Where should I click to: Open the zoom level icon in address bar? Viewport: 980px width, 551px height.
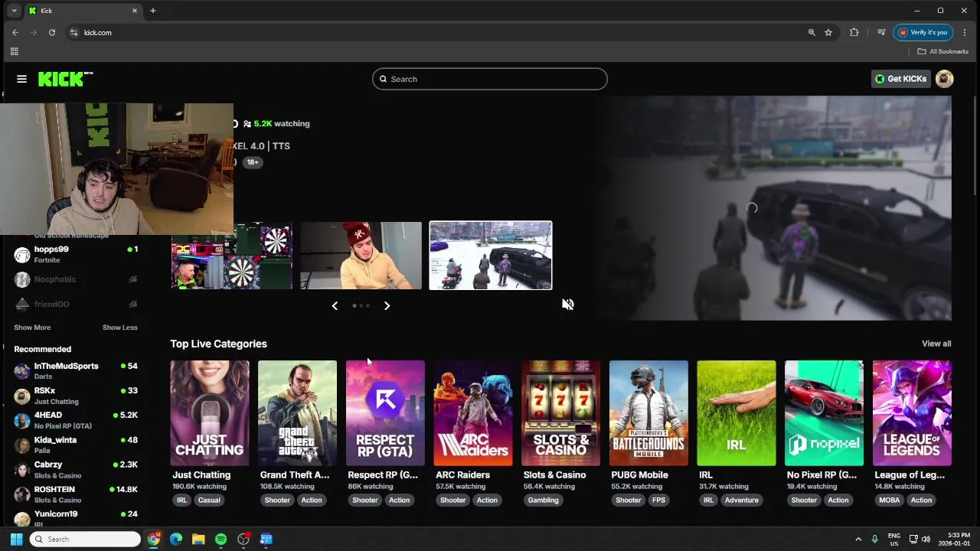tap(812, 32)
